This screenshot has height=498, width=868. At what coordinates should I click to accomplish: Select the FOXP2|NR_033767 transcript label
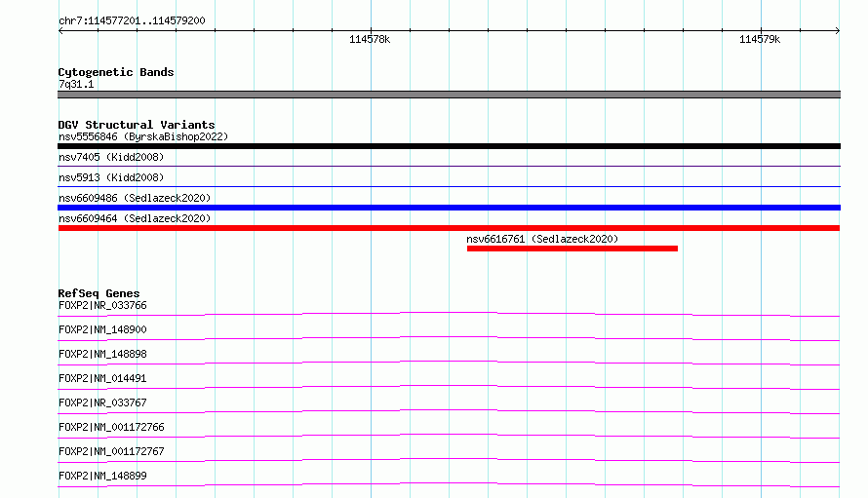point(102,402)
